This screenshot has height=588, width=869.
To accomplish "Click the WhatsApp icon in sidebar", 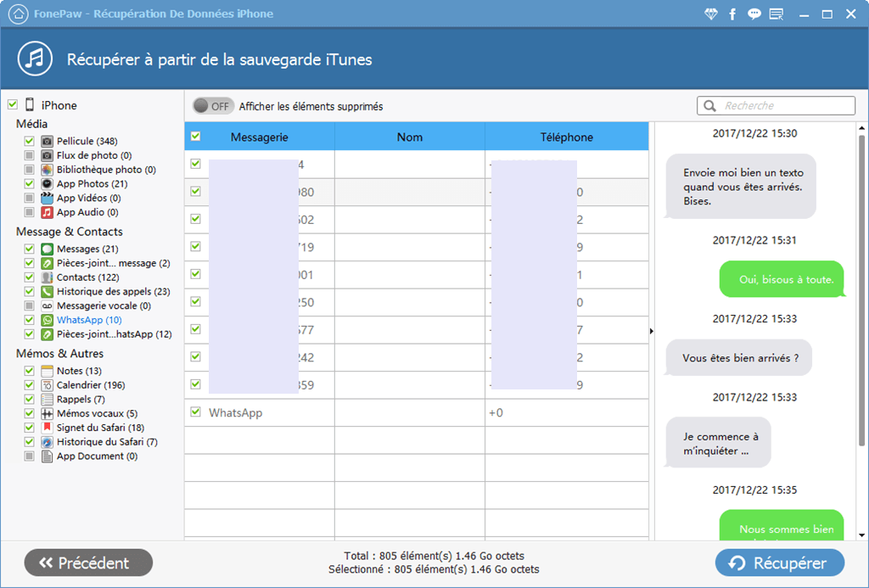I will pyautogui.click(x=48, y=321).
